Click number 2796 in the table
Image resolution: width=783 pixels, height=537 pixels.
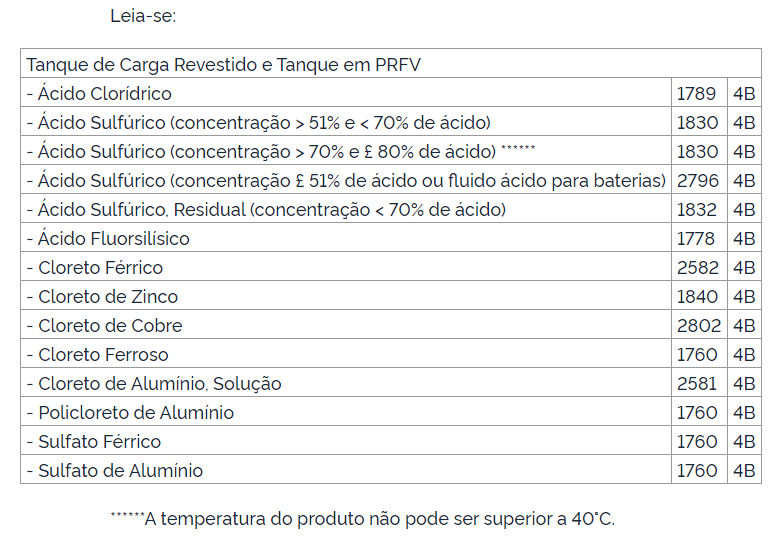pyautogui.click(x=697, y=181)
